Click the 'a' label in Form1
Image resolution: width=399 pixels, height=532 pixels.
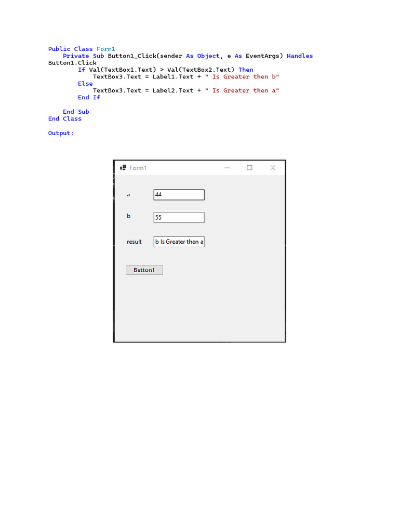coord(128,195)
